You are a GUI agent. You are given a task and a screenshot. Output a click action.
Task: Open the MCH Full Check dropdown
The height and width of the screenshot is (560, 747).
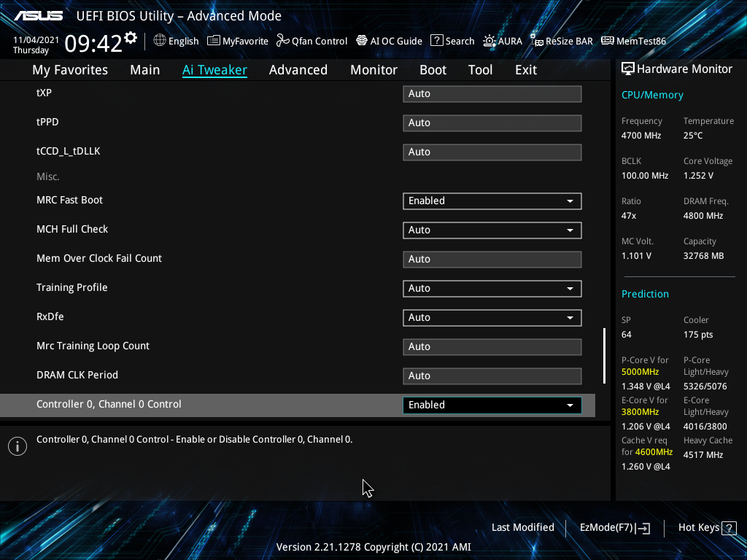(492, 230)
